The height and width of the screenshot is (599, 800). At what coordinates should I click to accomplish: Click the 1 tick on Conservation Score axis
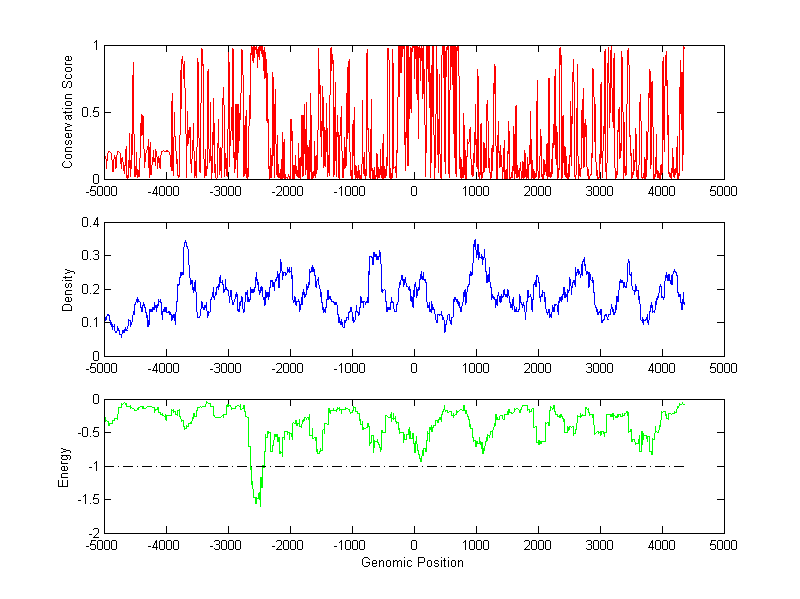[96, 45]
